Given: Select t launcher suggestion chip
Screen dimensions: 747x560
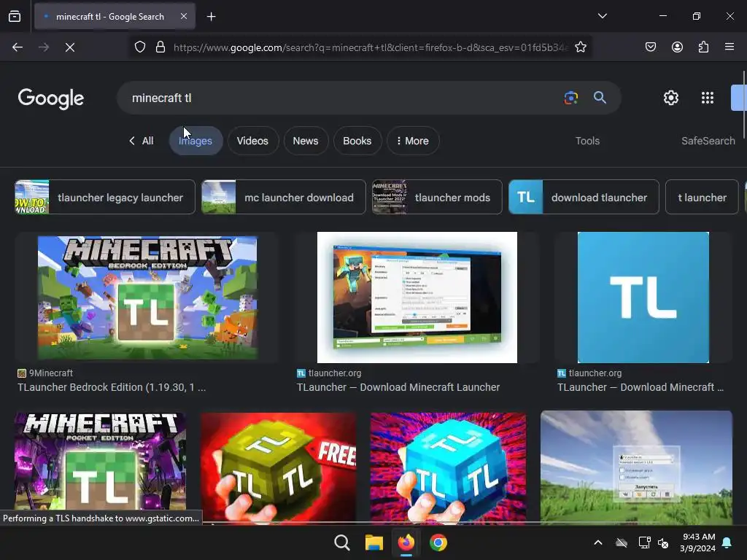Looking at the screenshot, I should pyautogui.click(x=702, y=197).
